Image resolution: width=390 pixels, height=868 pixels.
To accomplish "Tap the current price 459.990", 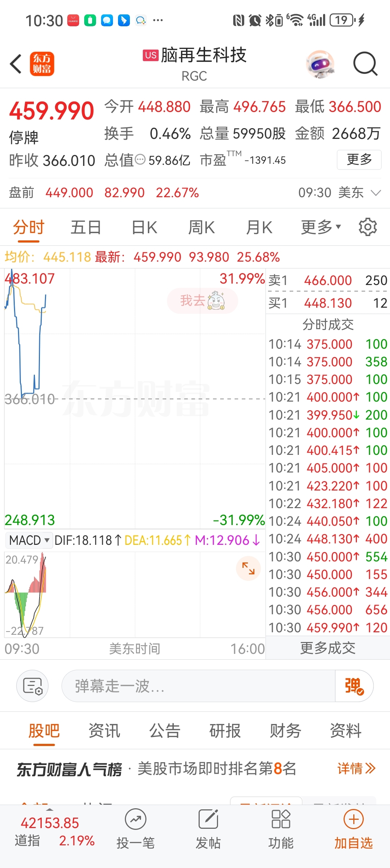I will (x=51, y=110).
